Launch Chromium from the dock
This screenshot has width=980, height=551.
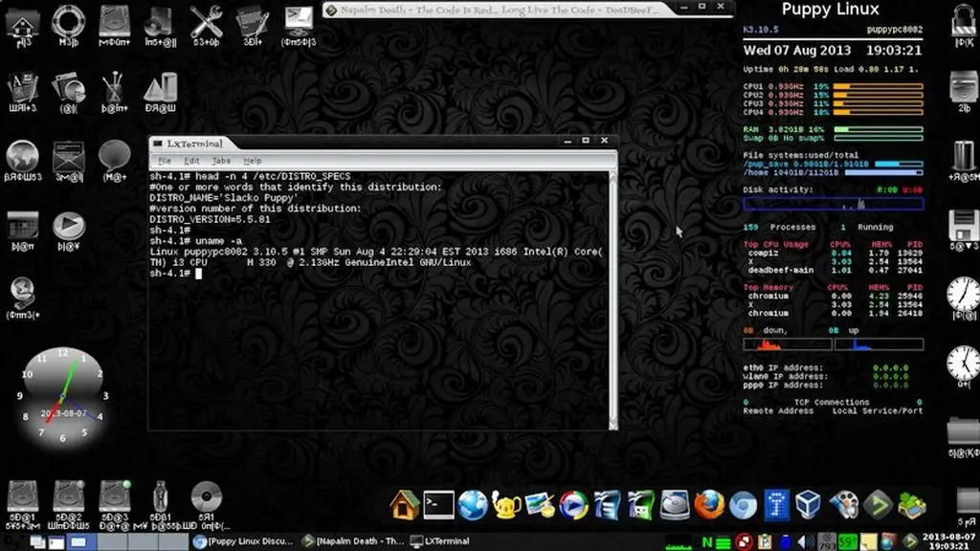pyautogui.click(x=743, y=505)
